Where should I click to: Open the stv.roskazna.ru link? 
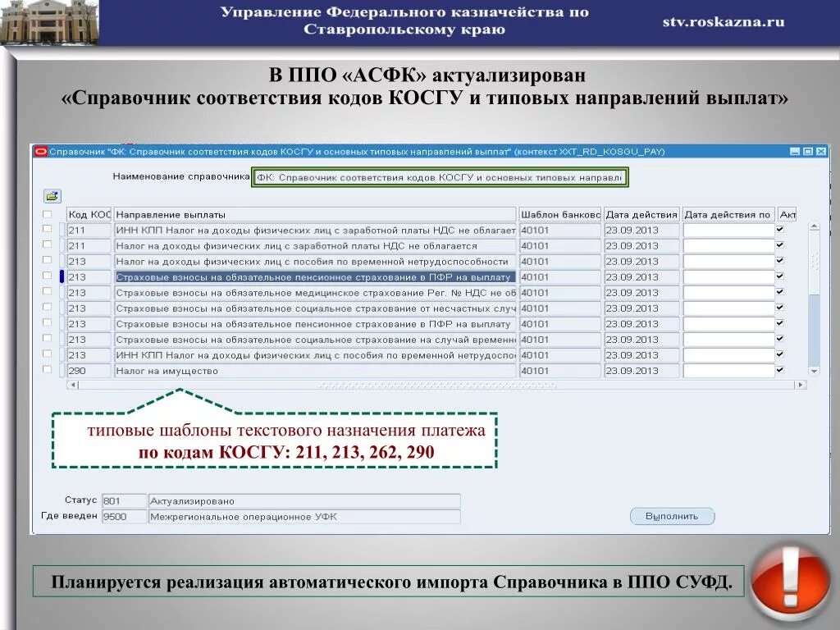pos(723,22)
